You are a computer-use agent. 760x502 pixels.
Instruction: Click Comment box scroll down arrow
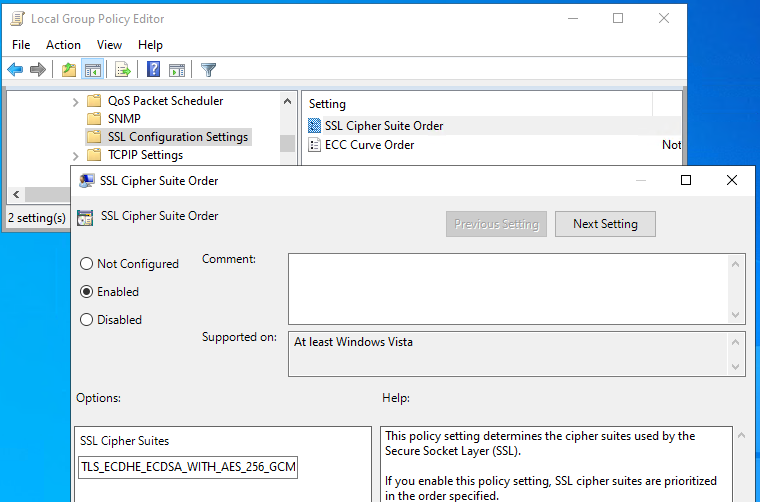(x=735, y=315)
